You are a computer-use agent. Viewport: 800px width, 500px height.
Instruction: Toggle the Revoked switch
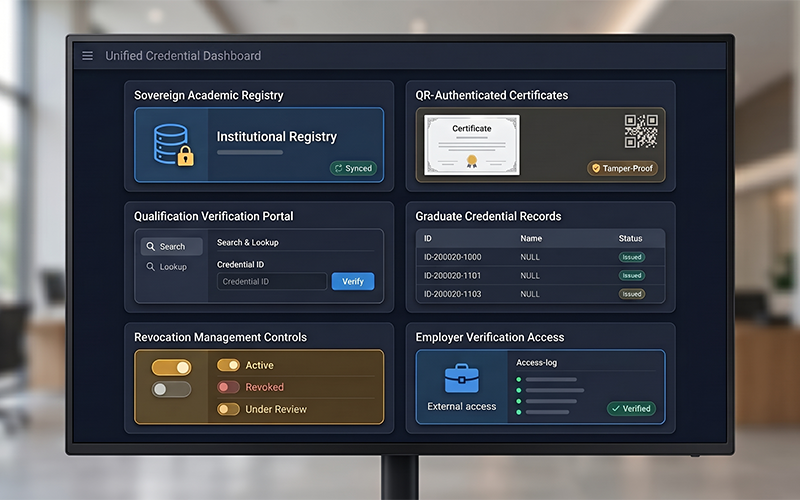(228, 387)
